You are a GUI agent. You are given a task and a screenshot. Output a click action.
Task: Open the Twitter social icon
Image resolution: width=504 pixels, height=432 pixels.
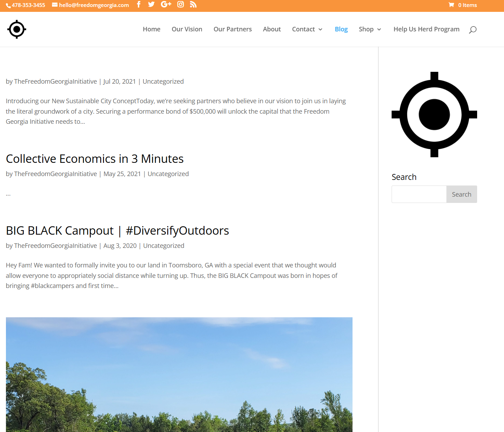tap(151, 5)
